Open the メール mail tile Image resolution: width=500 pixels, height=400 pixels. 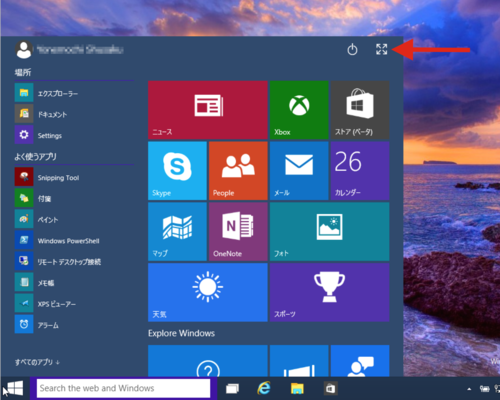pos(299,171)
